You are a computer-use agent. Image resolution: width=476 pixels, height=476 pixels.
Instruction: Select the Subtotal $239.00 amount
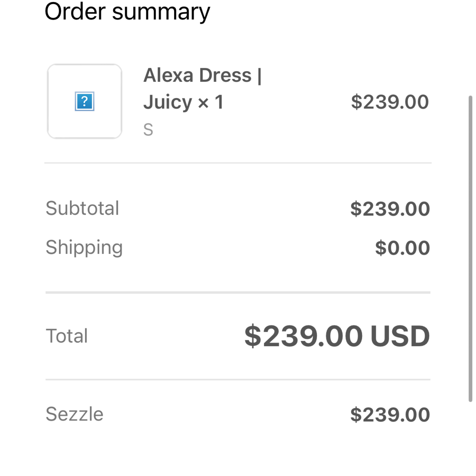390,209
